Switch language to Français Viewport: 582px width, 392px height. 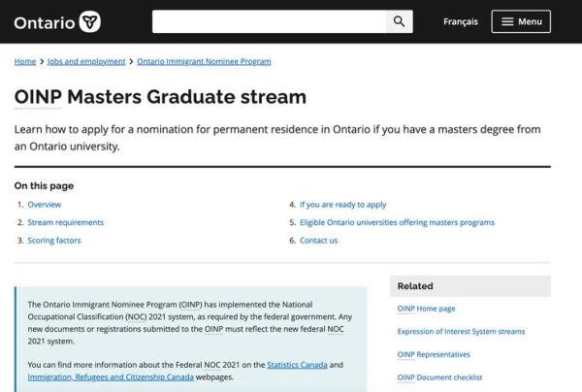point(460,21)
